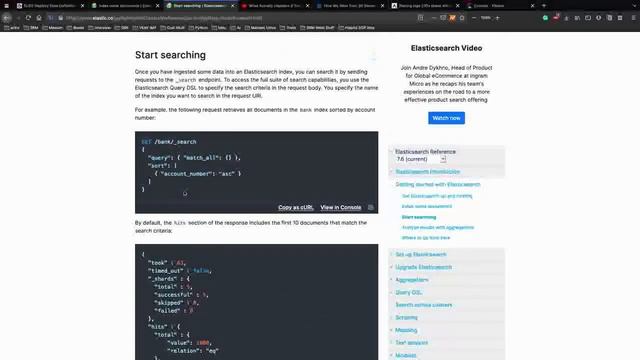640x360 pixels.
Task: Open the Interview bookmarks folder
Action: (x=100, y=28)
